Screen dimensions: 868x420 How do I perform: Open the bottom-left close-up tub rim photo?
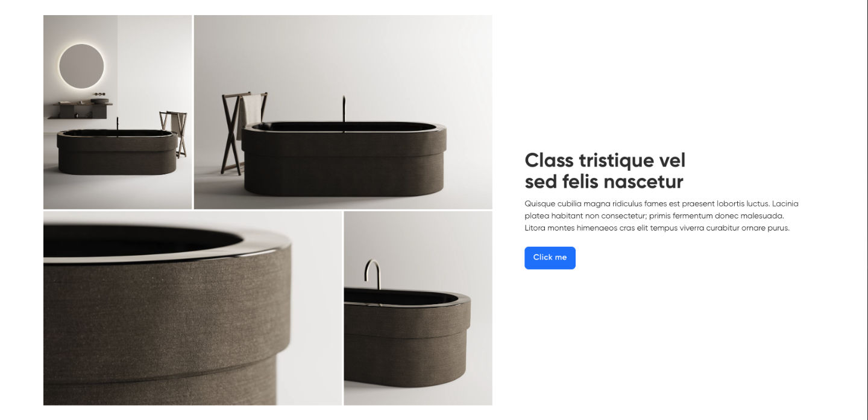(192, 308)
